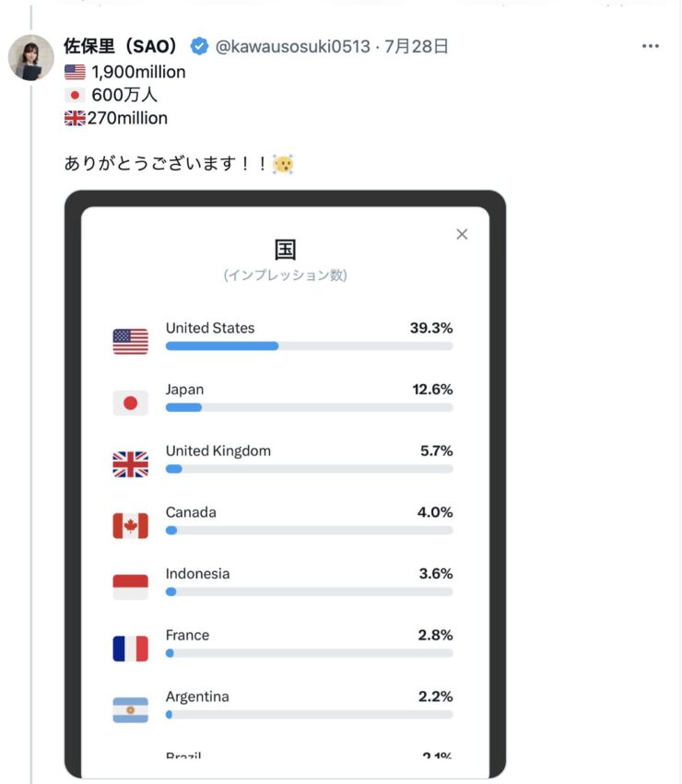The image size is (682, 784).
Task: Click the Indonesia flag icon
Action: click(x=131, y=587)
